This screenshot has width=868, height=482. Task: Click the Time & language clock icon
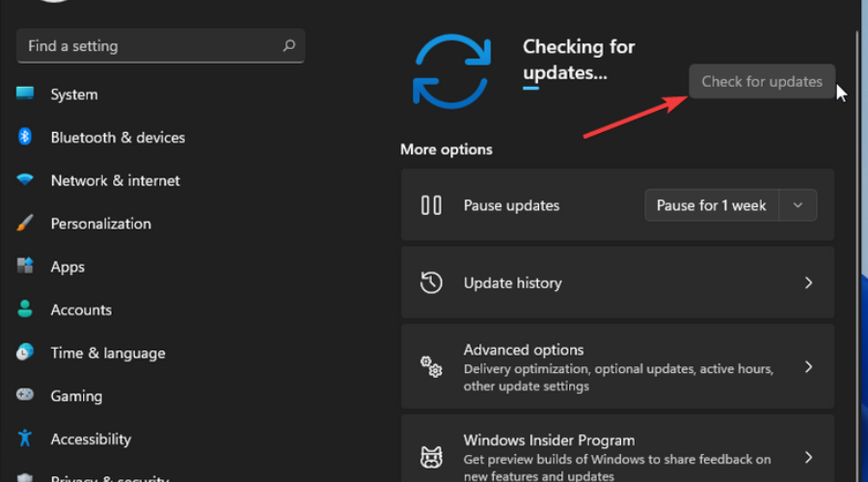[x=25, y=352]
